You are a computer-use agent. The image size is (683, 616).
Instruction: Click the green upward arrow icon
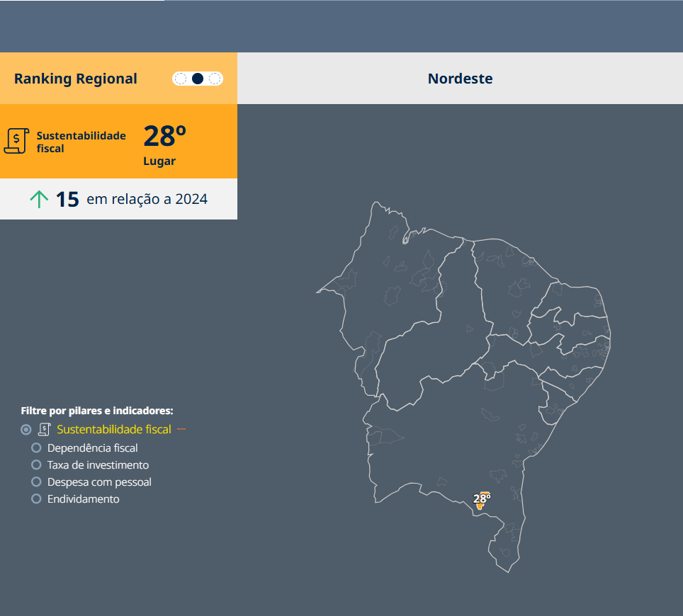(39, 200)
